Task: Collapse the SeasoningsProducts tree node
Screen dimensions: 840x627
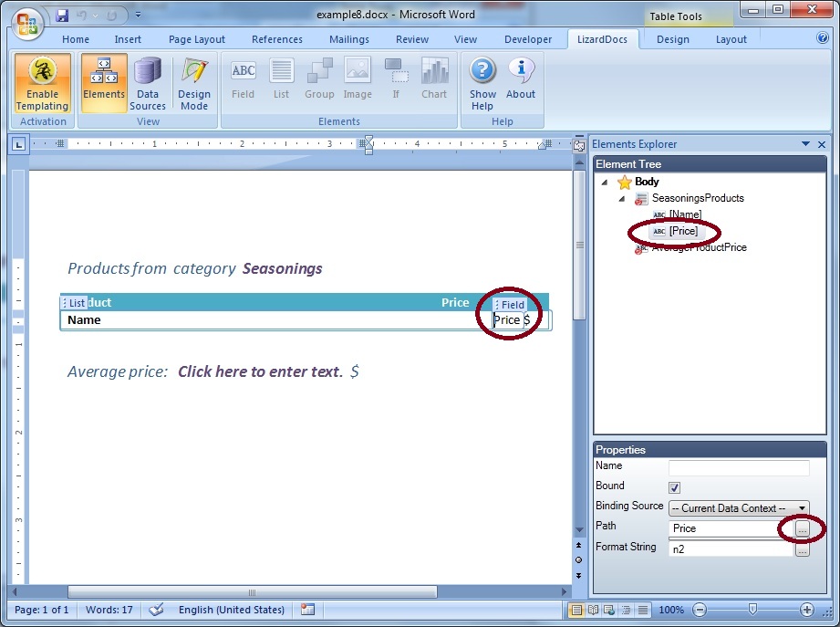Action: point(621,199)
